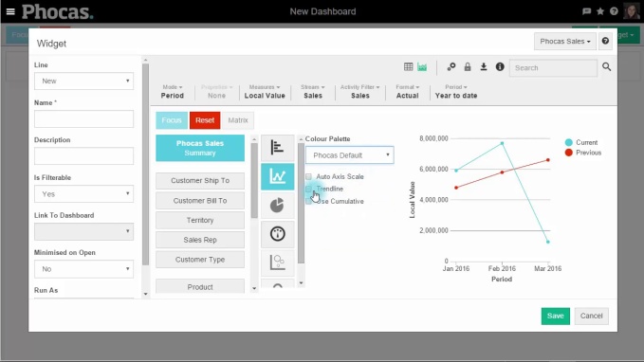Open the Stream Sales menu
Viewport: 644px width, 362px height.
point(313,92)
